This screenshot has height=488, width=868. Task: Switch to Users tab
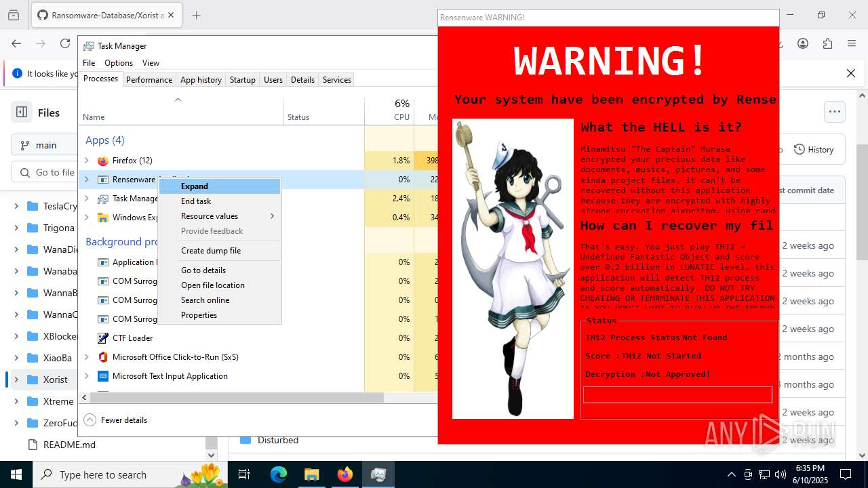273,80
